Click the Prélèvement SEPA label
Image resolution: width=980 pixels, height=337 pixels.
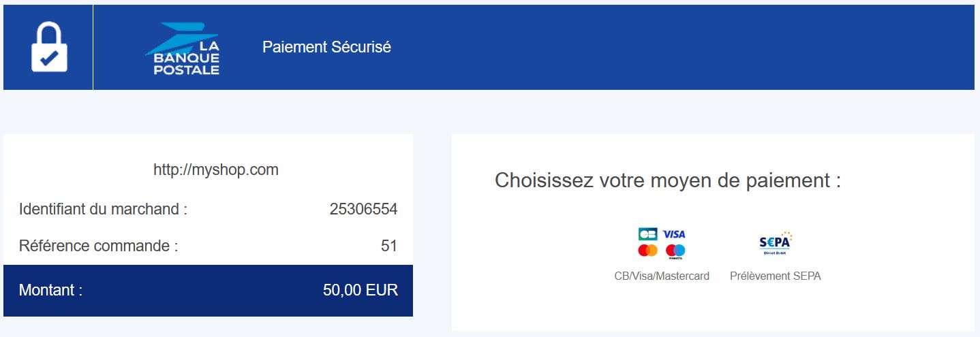pyautogui.click(x=776, y=276)
